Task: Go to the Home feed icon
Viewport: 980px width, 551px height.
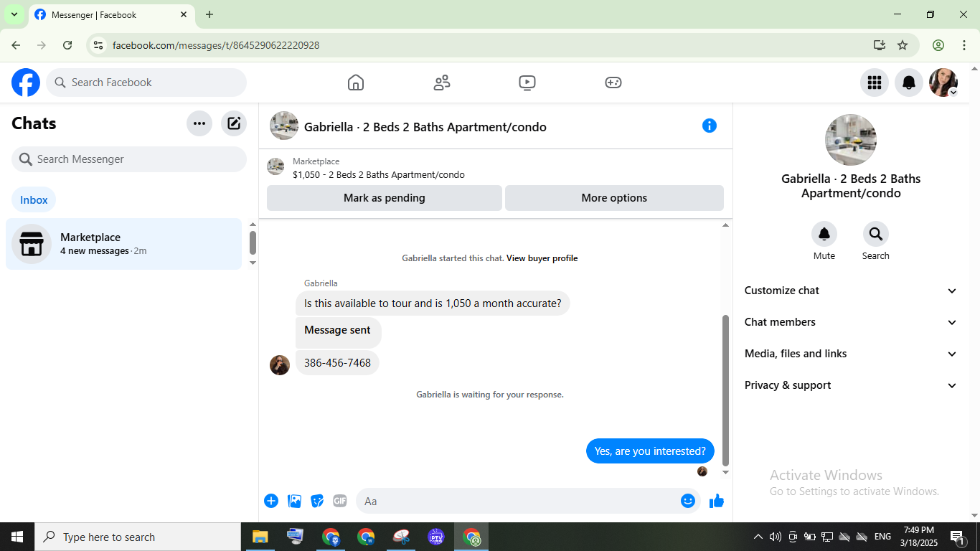Action: pyautogui.click(x=356, y=83)
